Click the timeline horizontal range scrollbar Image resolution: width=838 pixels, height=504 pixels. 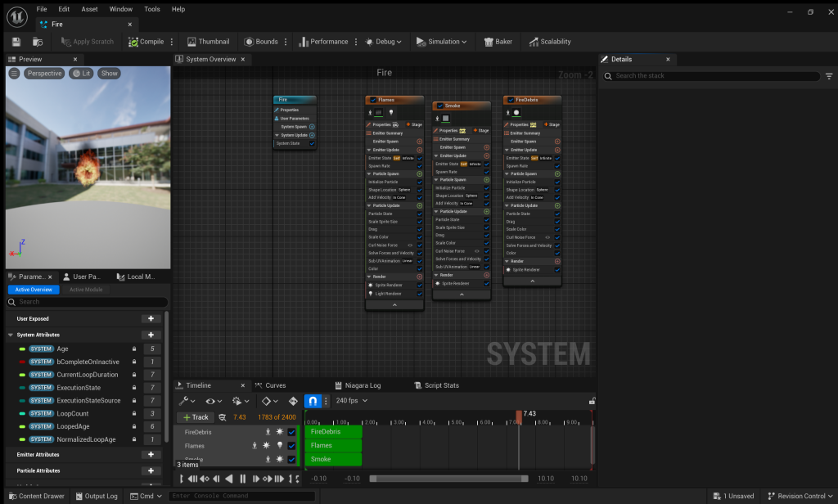click(448, 479)
